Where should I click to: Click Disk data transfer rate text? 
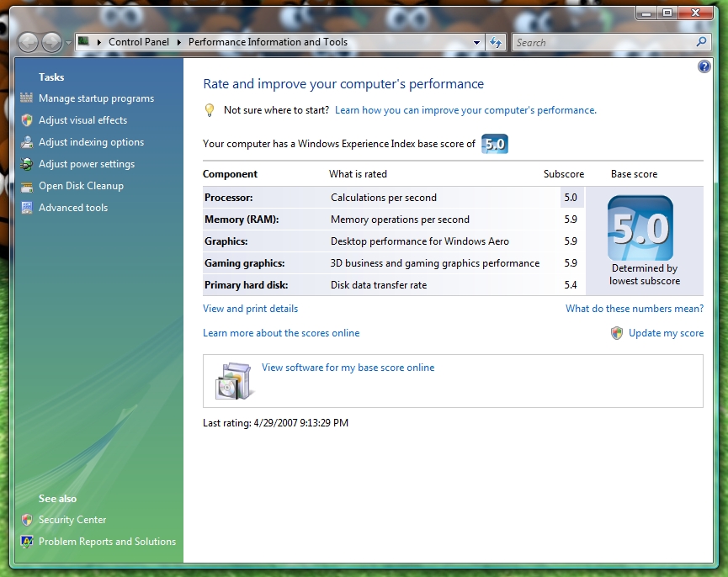[x=379, y=285]
